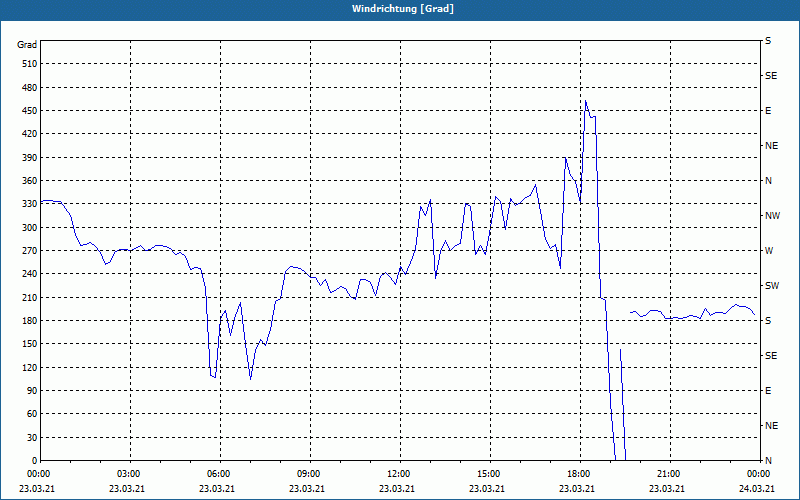Click the SW compass direction label
The height and width of the screenshot is (500, 800).
[772, 286]
